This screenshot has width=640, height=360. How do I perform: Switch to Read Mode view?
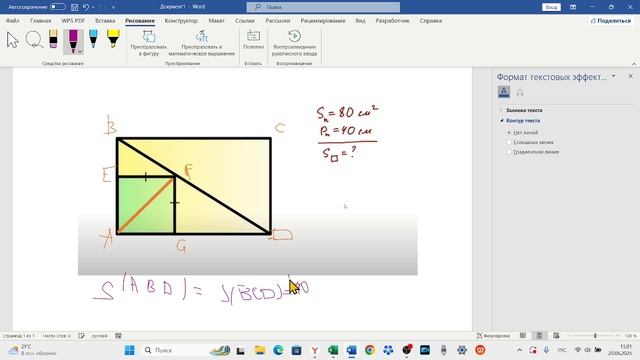click(523, 336)
